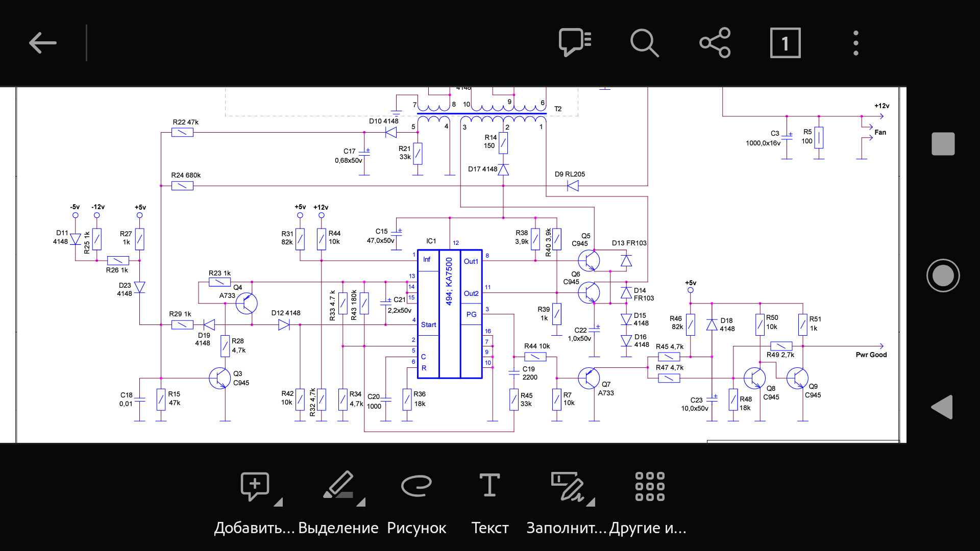Open other tools grid icon
The width and height of the screenshot is (980, 551).
(650, 486)
